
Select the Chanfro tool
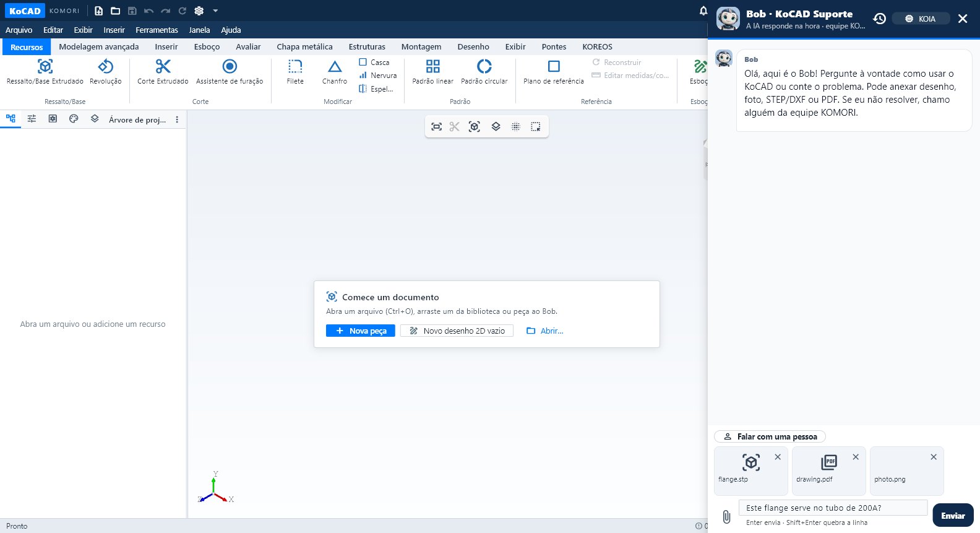[335, 72]
